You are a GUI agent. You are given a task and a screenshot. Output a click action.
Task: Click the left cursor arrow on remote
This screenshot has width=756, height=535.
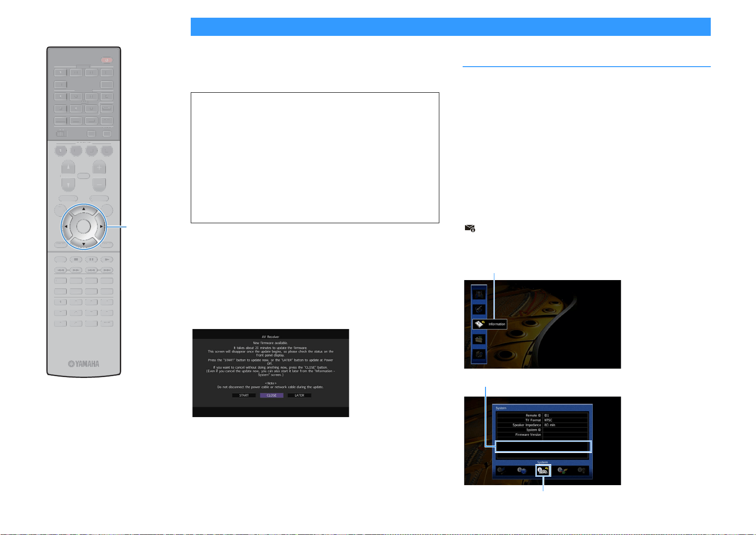(x=66, y=226)
